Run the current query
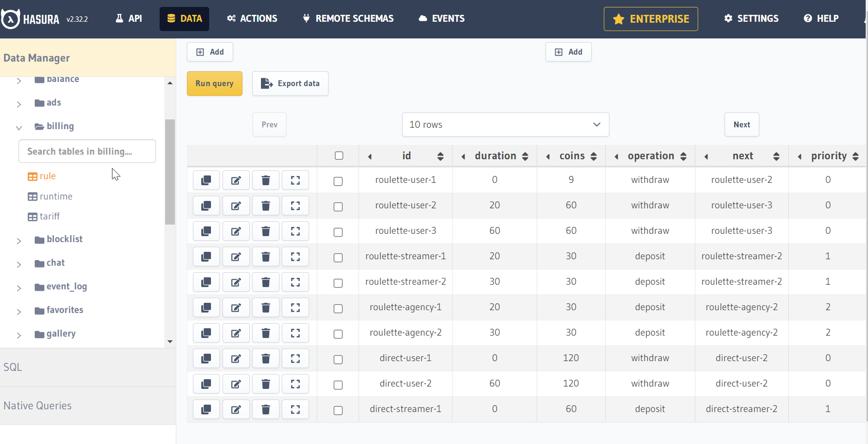 click(x=214, y=83)
